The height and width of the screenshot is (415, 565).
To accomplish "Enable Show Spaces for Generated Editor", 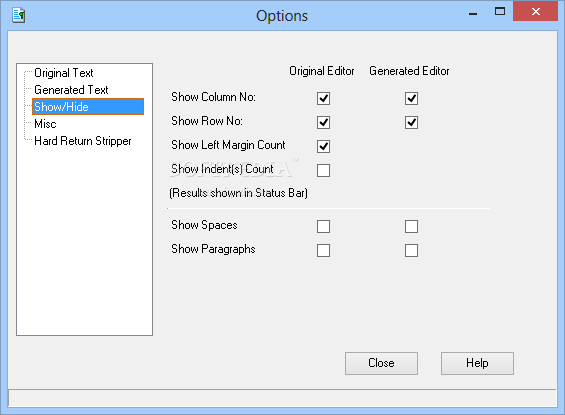I will click(x=411, y=227).
